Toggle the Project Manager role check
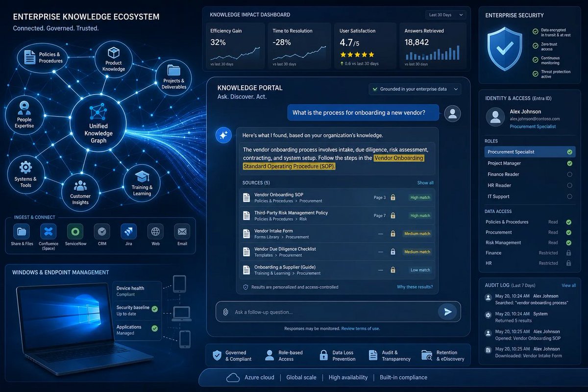 569,163
